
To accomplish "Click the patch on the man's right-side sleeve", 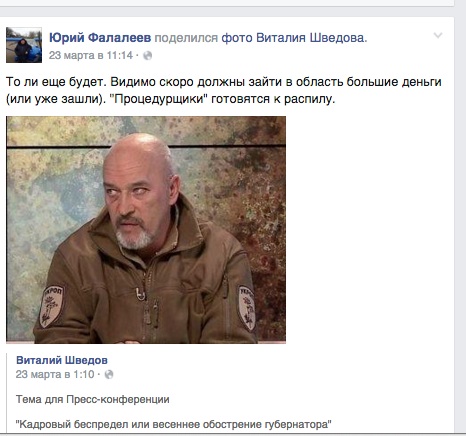I will point(247,308).
